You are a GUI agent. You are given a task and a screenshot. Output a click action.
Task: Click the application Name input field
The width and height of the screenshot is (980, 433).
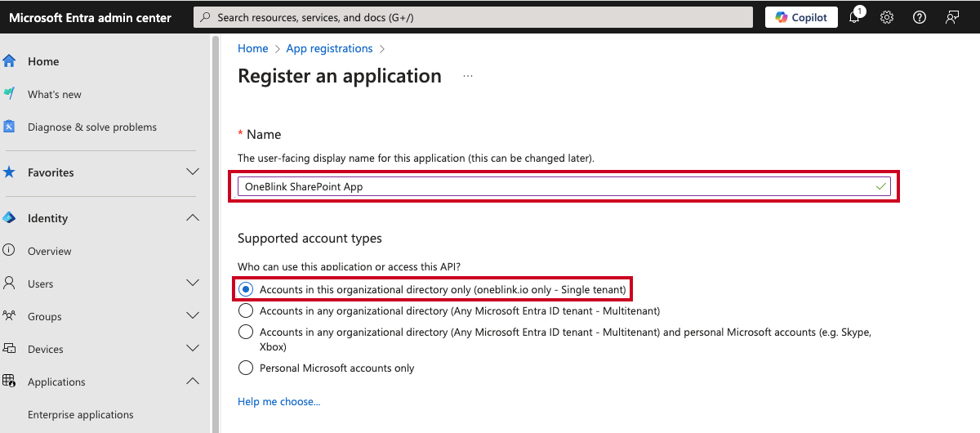tap(563, 186)
